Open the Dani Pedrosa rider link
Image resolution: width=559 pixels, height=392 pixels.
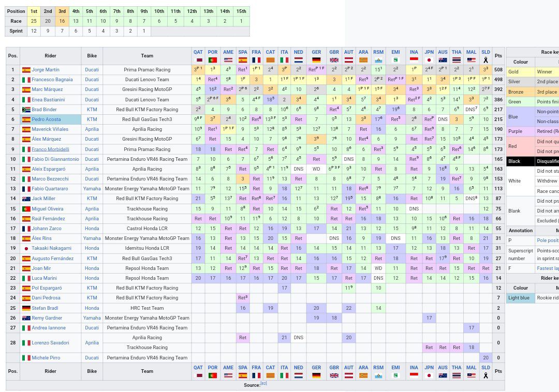click(46, 298)
